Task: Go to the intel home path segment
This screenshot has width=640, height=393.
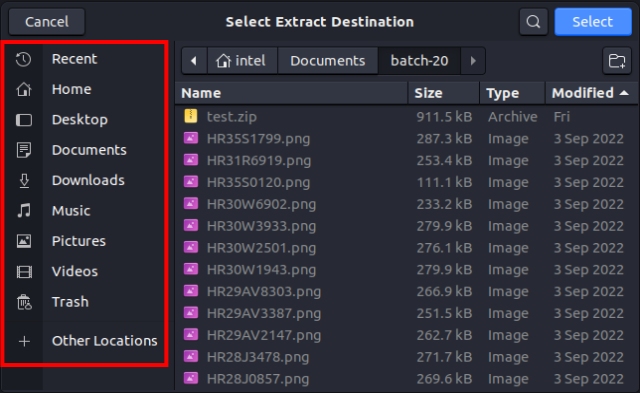Action: coord(242,61)
